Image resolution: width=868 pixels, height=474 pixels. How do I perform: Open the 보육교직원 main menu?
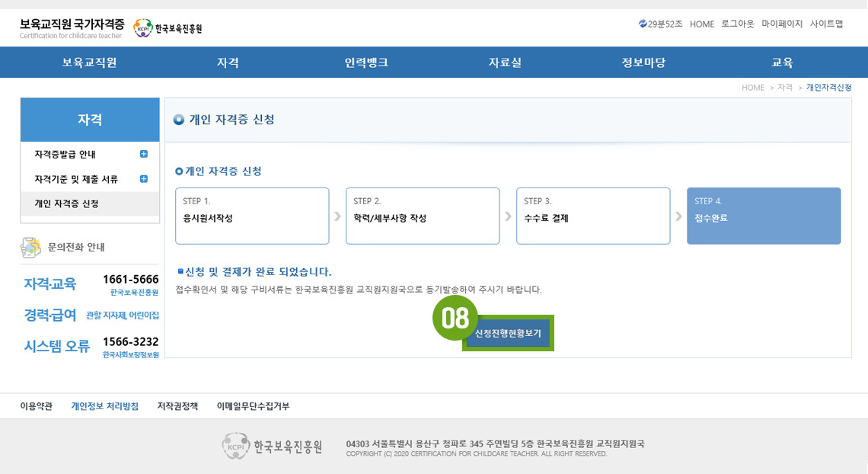click(x=89, y=62)
